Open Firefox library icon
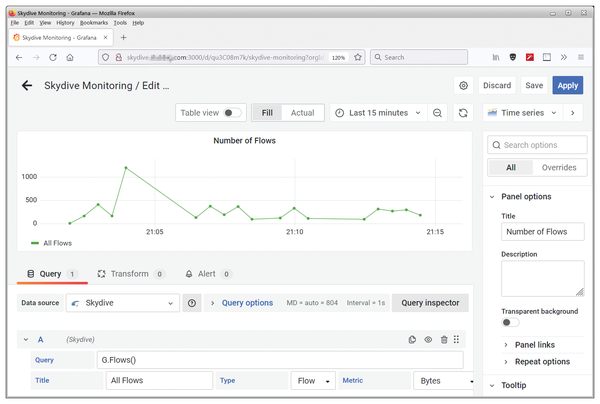This screenshot has height=404, width=600. tap(496, 57)
